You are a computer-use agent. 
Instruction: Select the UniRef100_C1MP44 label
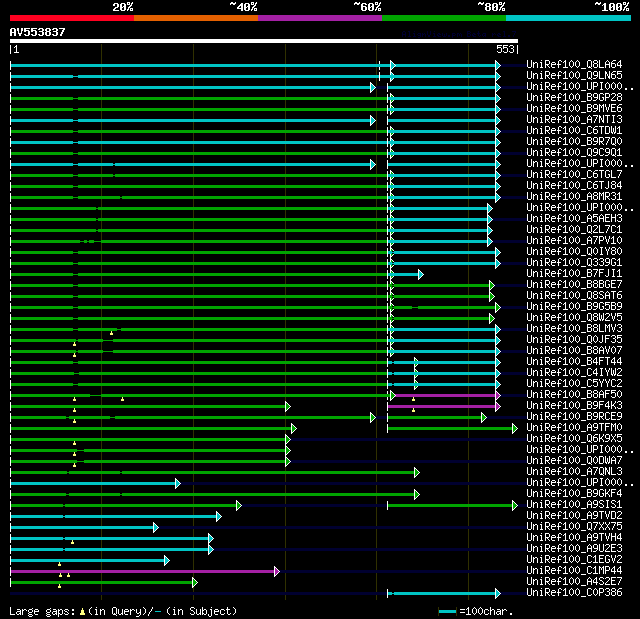574,571
